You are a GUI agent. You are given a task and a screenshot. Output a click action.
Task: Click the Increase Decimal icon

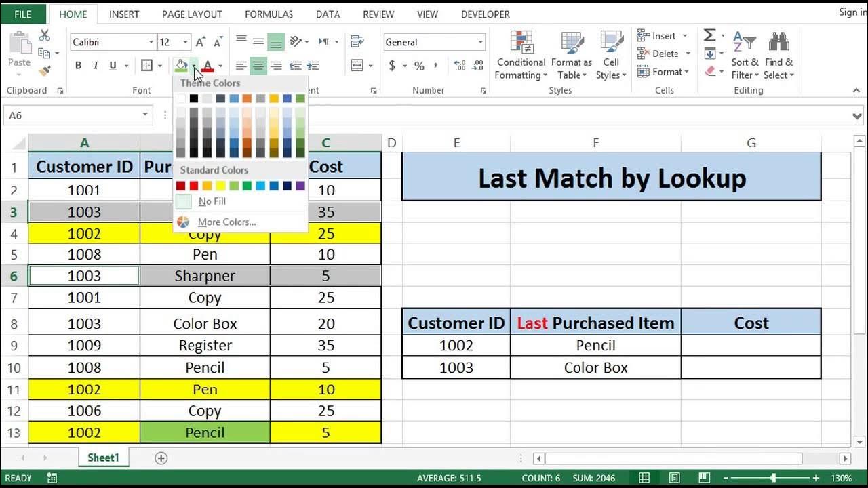click(460, 66)
